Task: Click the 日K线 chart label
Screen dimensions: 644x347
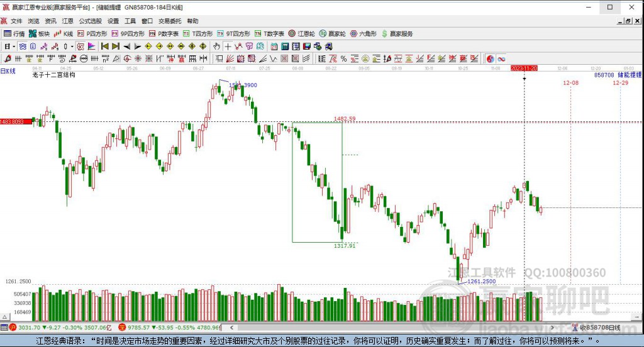Action: [8, 71]
